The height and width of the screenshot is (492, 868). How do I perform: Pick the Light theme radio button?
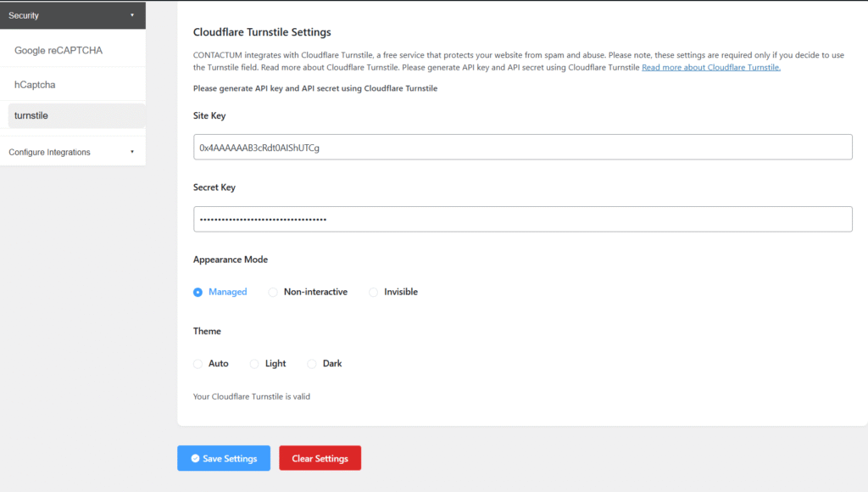(255, 364)
